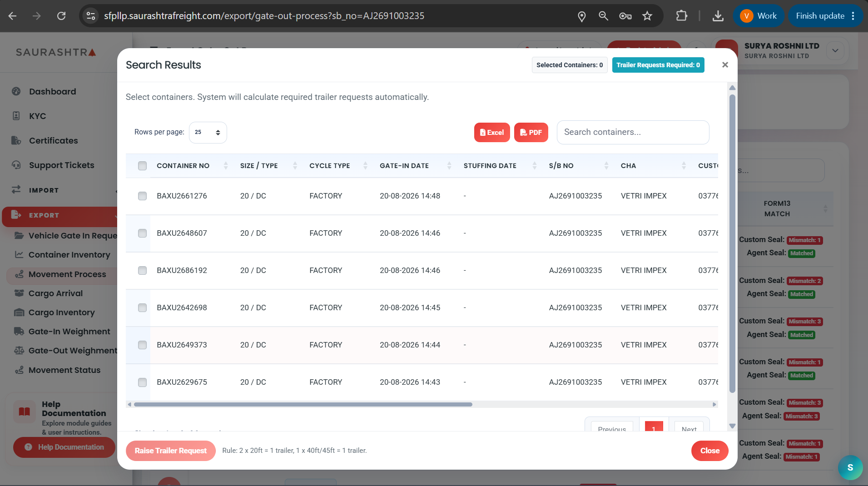
Task: Check the box for container BAXU2686192
Action: tap(142, 270)
